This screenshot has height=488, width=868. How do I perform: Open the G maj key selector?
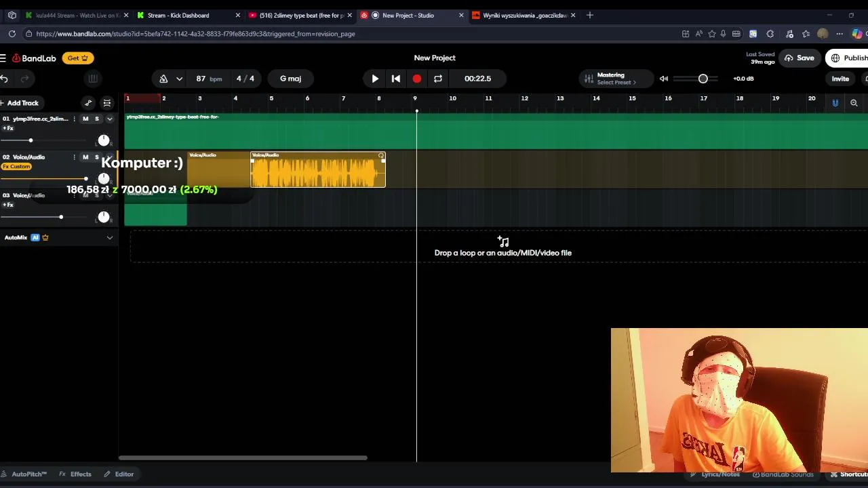click(x=290, y=79)
